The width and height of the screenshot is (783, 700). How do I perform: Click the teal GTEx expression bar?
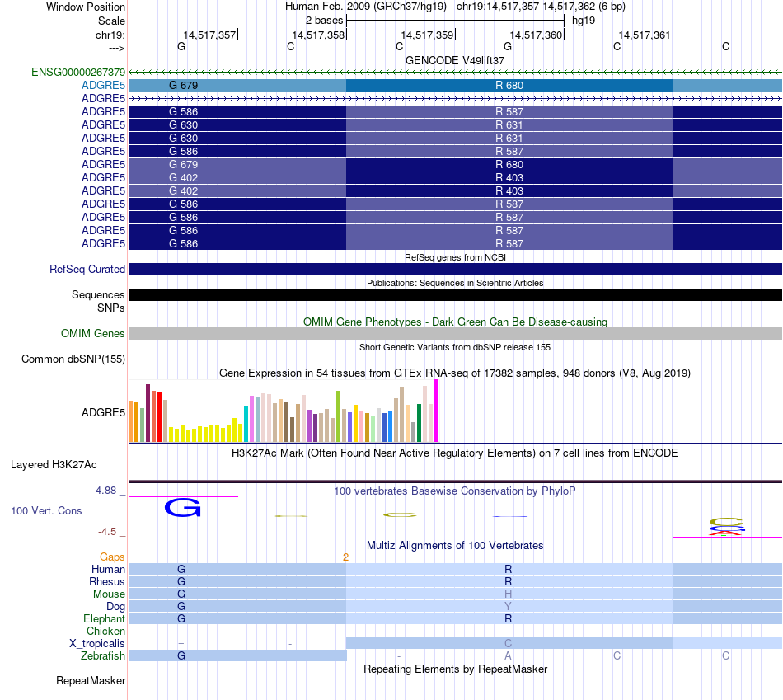tap(246, 424)
